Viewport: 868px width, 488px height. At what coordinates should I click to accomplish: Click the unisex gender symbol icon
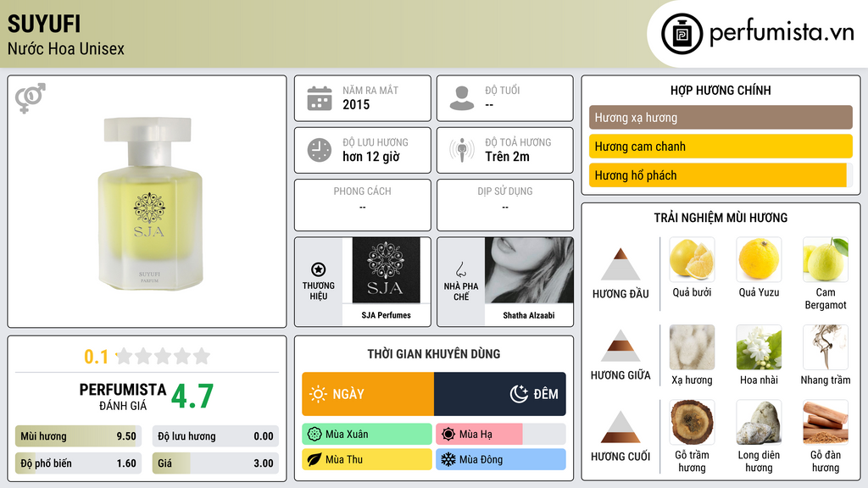click(x=31, y=98)
